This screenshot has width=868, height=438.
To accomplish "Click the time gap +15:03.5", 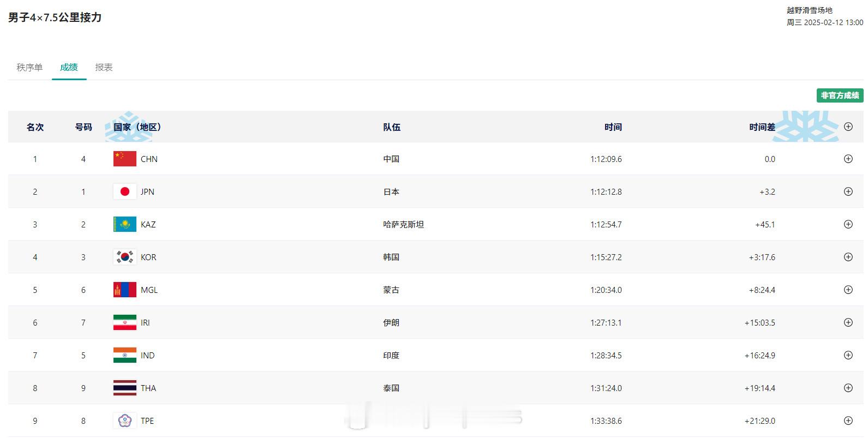I will click(760, 323).
